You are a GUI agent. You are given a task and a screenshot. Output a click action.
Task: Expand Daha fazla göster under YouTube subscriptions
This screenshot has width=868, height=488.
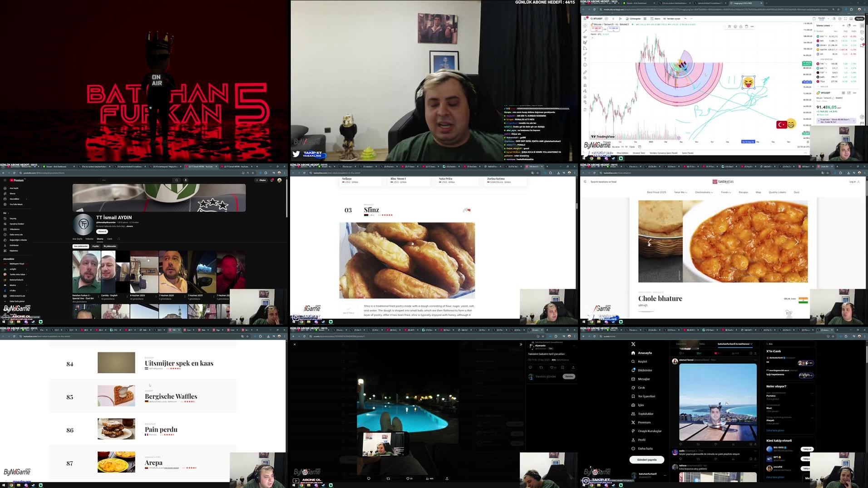[15, 301]
